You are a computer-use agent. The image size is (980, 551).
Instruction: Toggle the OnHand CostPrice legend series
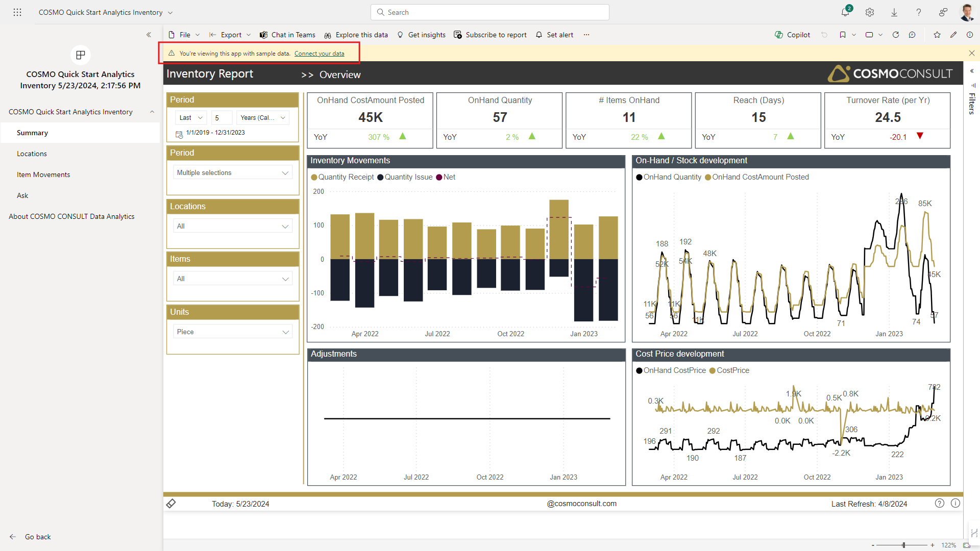(670, 370)
